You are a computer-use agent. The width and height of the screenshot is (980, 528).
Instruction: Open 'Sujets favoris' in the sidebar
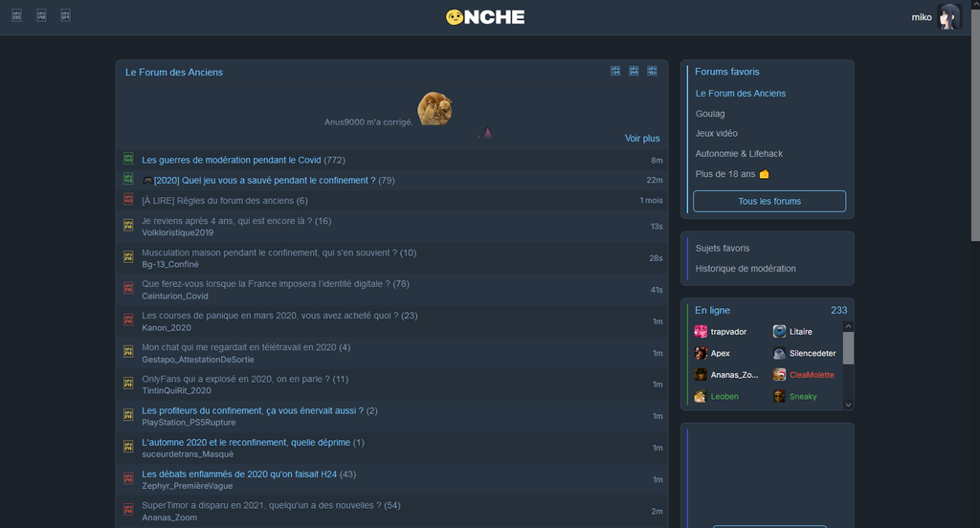tap(723, 249)
